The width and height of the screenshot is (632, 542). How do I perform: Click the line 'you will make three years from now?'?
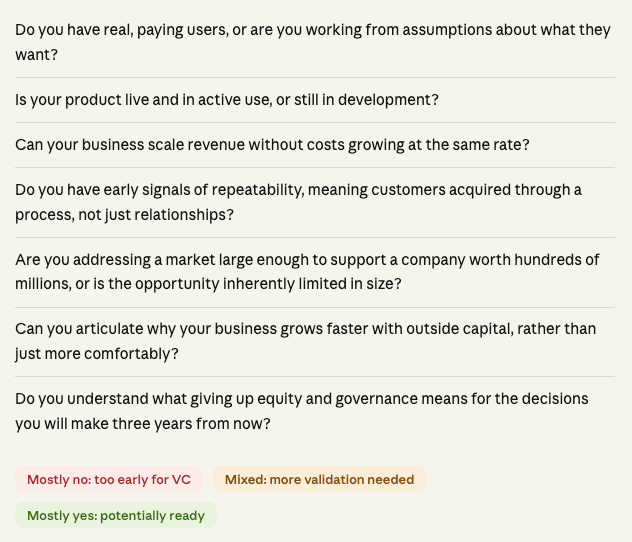click(143, 424)
